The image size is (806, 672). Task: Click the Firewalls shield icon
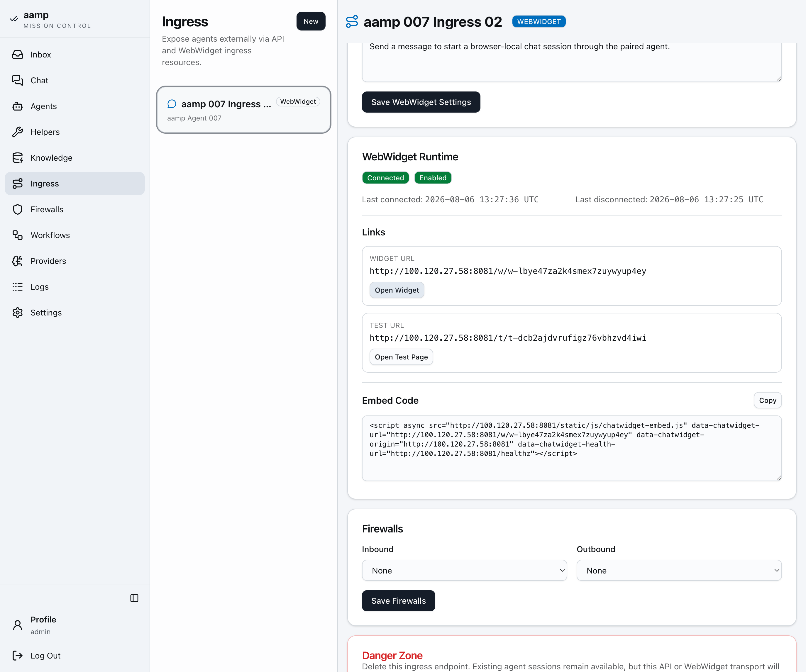click(18, 209)
